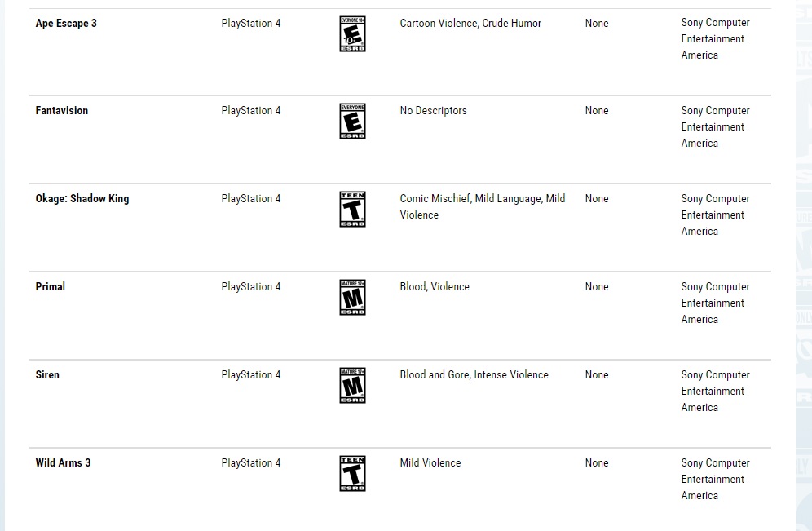The image size is (812, 531).
Task: Click the Teen rating icon for Wild Arms 3
Action: click(352, 474)
